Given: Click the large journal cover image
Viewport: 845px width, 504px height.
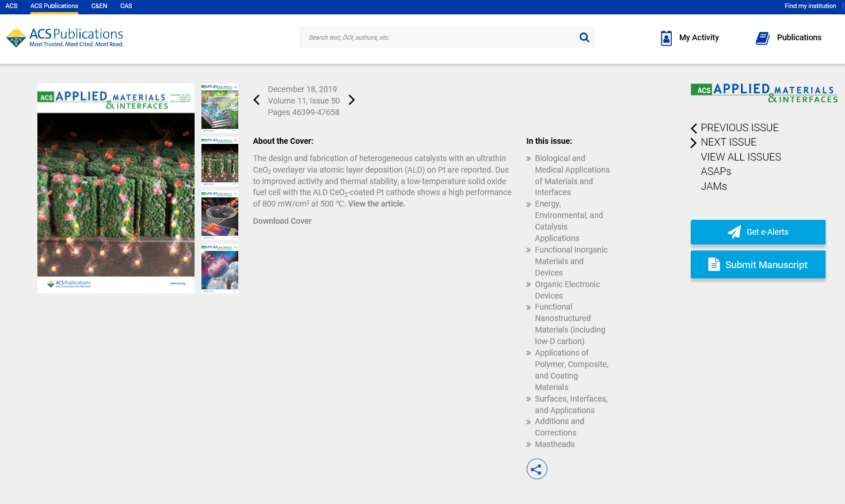Looking at the screenshot, I should (116, 188).
